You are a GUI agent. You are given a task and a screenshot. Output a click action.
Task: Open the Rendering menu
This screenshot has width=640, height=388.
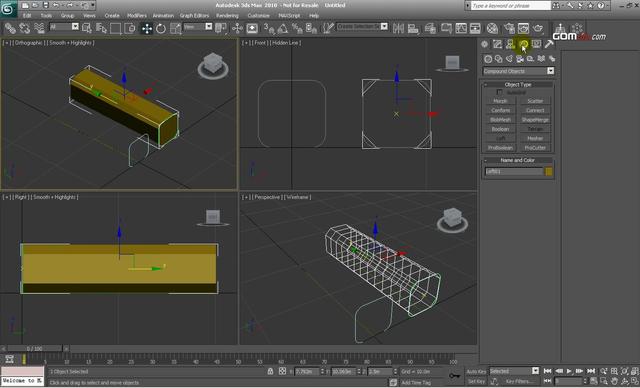[227, 16]
